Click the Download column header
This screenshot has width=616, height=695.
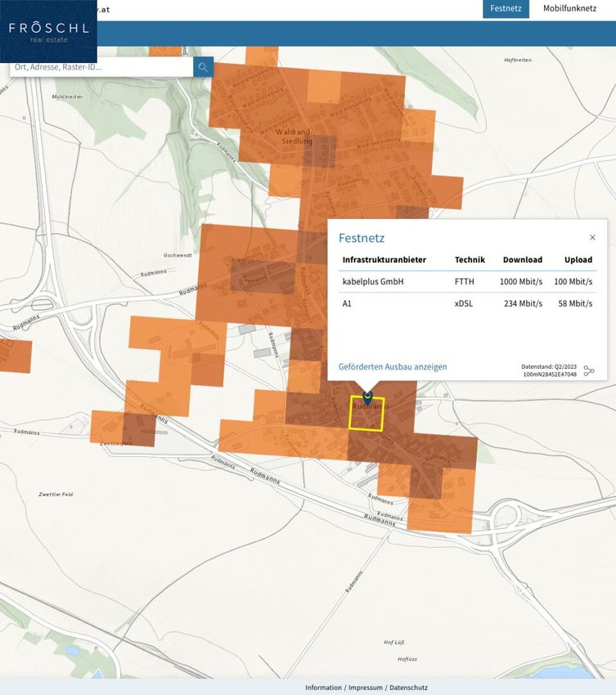[522, 260]
